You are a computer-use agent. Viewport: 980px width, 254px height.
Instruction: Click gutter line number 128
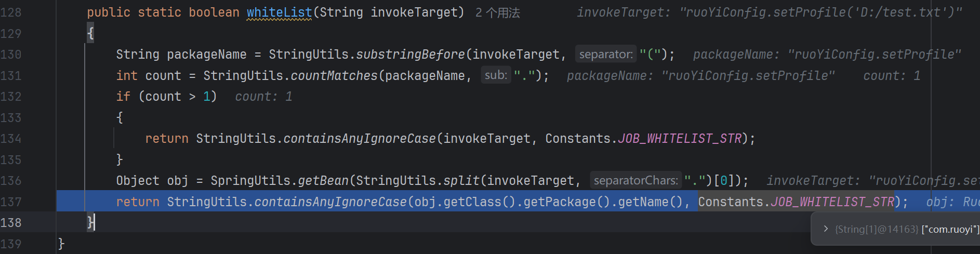pos(11,12)
